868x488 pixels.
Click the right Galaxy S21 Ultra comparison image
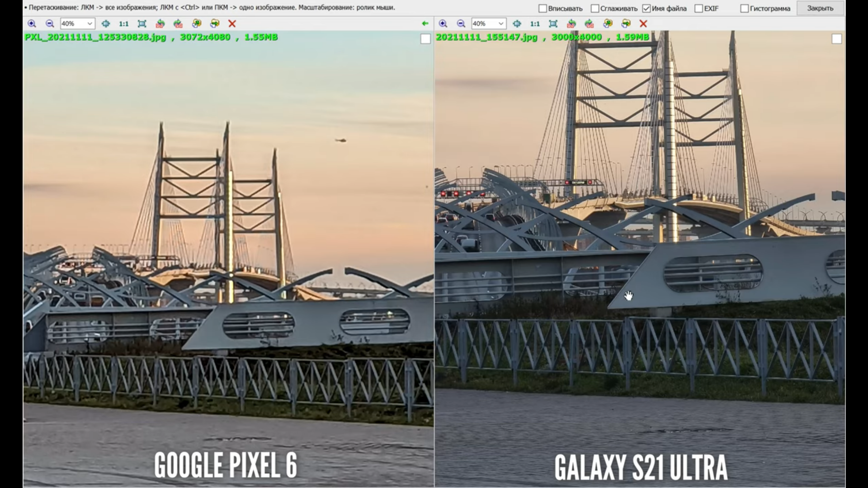(x=640, y=258)
